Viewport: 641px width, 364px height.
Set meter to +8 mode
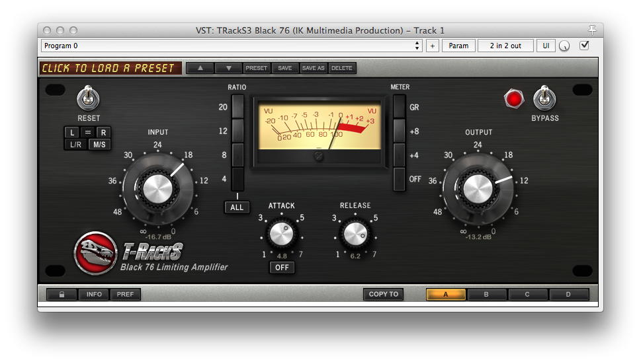(399, 131)
